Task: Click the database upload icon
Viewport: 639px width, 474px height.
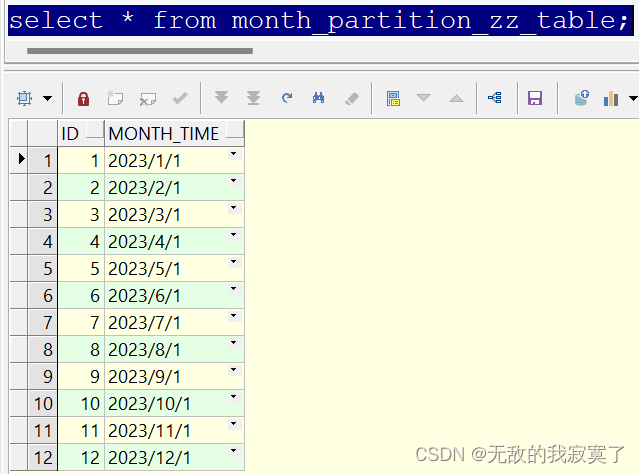Action: coord(582,98)
